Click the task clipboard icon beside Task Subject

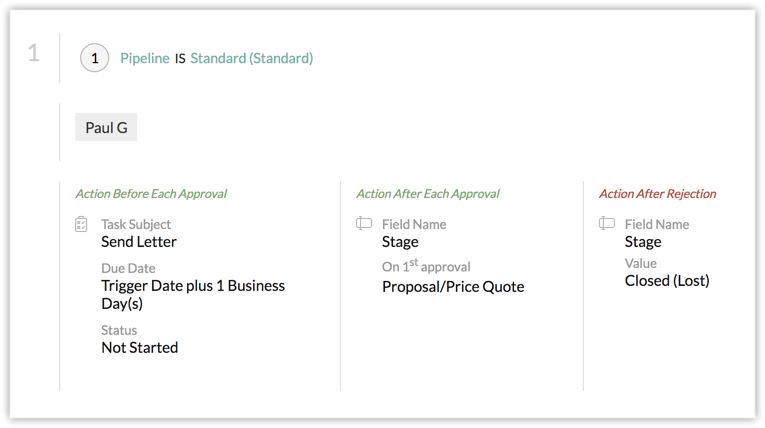pos(81,225)
